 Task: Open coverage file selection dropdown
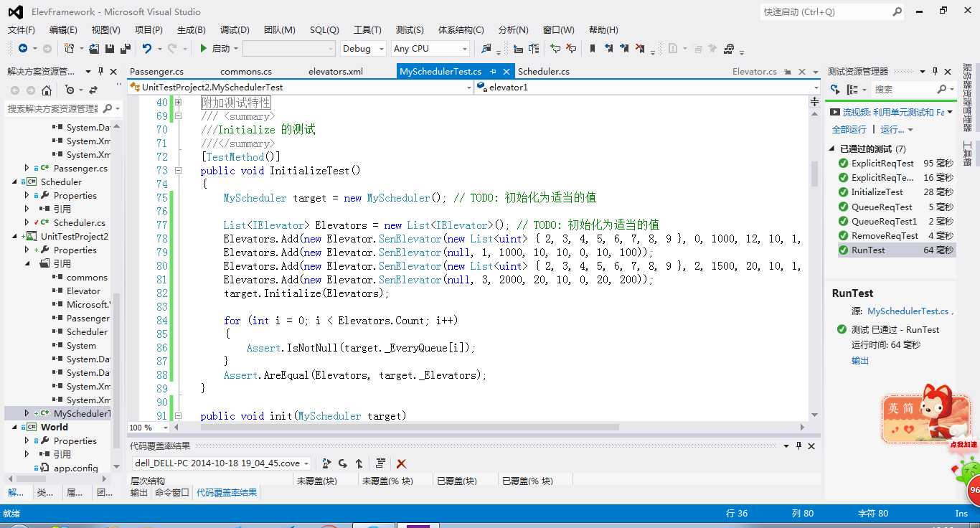tap(306, 463)
